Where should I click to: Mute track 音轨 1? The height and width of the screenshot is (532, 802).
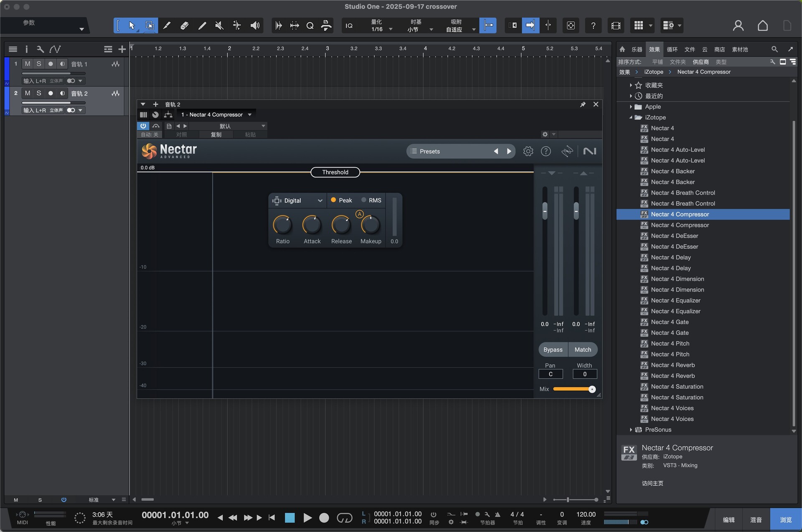coord(28,64)
